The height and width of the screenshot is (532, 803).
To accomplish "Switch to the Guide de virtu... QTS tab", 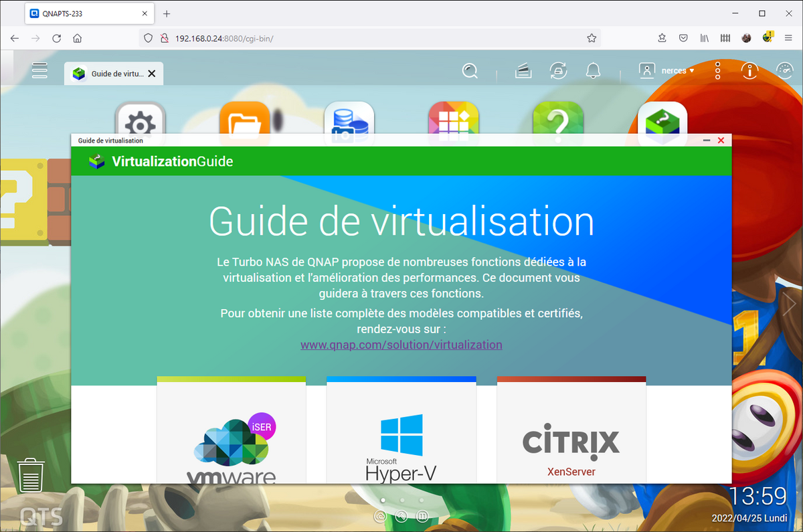I will (114, 74).
